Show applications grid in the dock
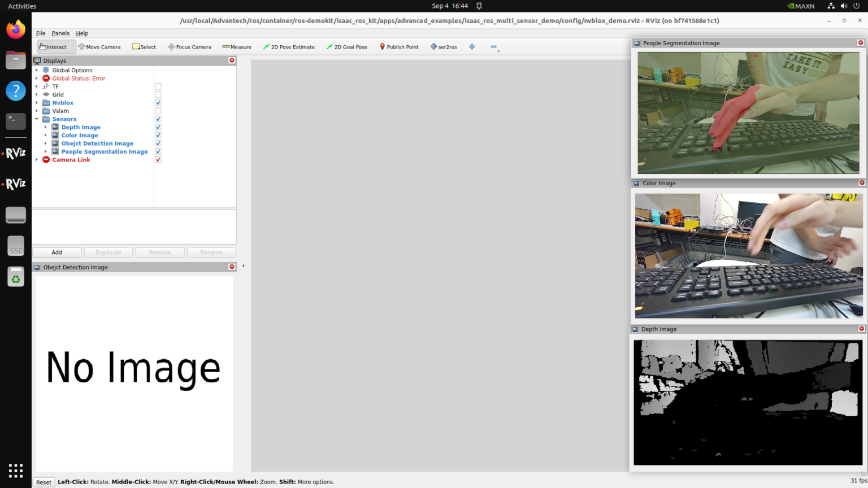 click(16, 470)
